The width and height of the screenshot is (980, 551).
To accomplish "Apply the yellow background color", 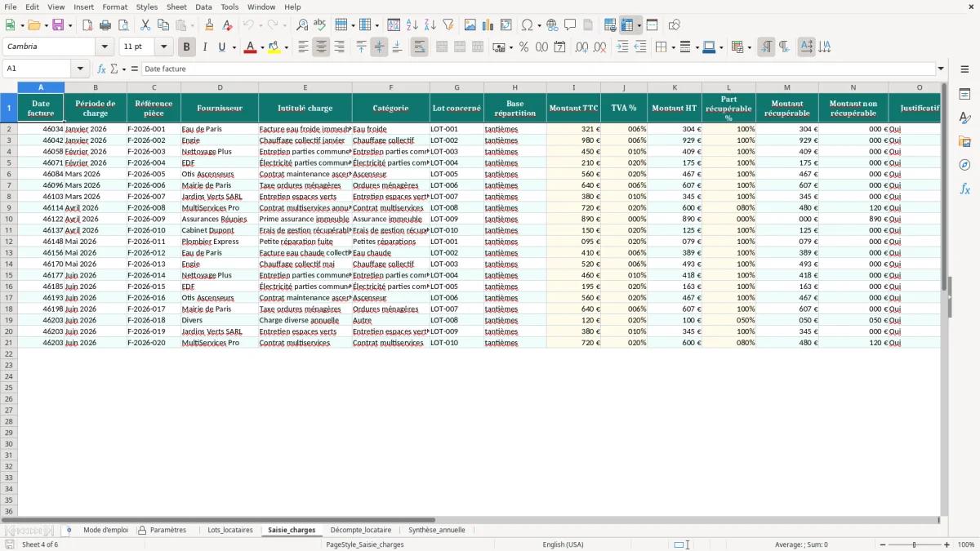I will pyautogui.click(x=274, y=47).
